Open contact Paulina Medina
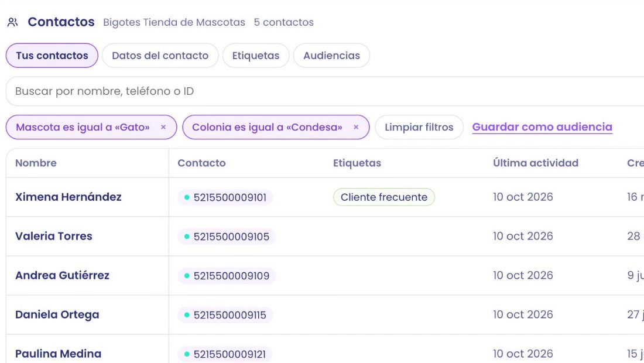 59,354
